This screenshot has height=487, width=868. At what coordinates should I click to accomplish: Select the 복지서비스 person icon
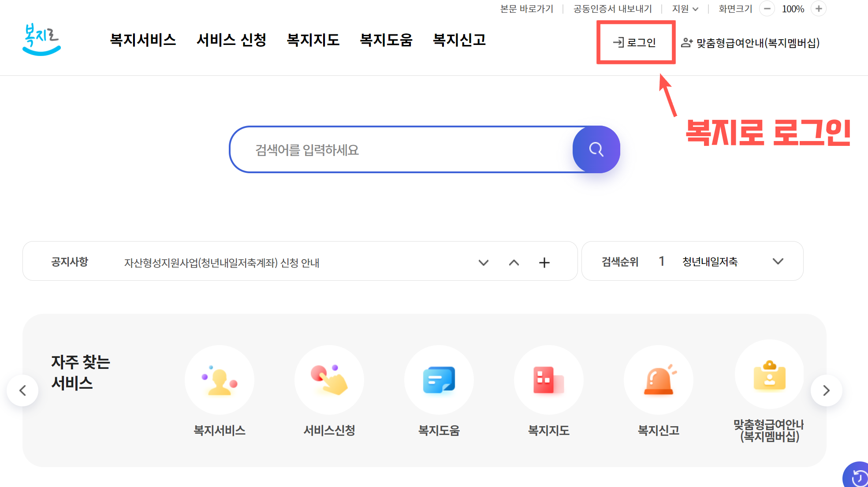tap(219, 379)
